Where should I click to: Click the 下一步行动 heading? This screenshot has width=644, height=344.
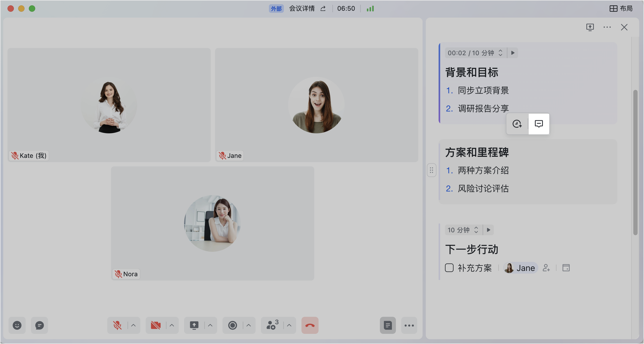pyautogui.click(x=472, y=249)
